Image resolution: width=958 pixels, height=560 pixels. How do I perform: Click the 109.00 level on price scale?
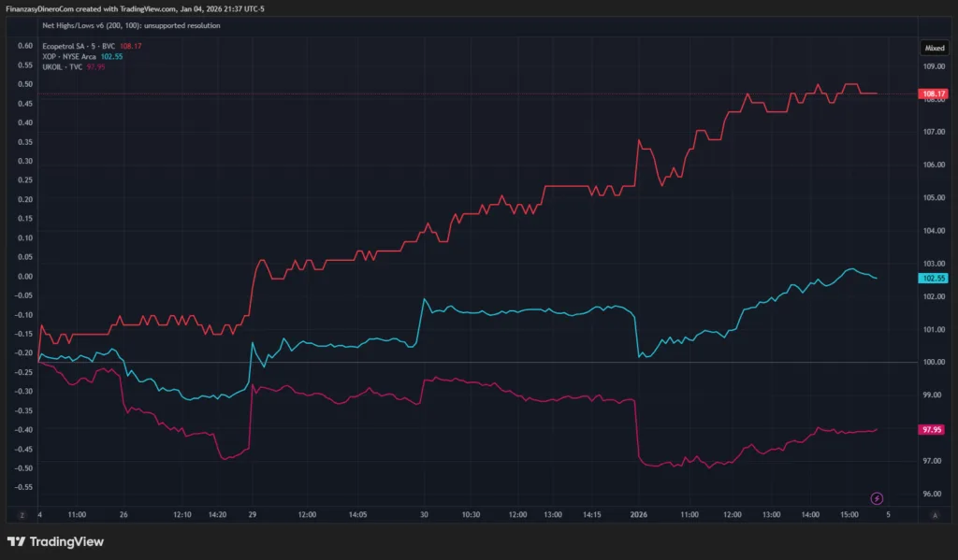point(933,66)
